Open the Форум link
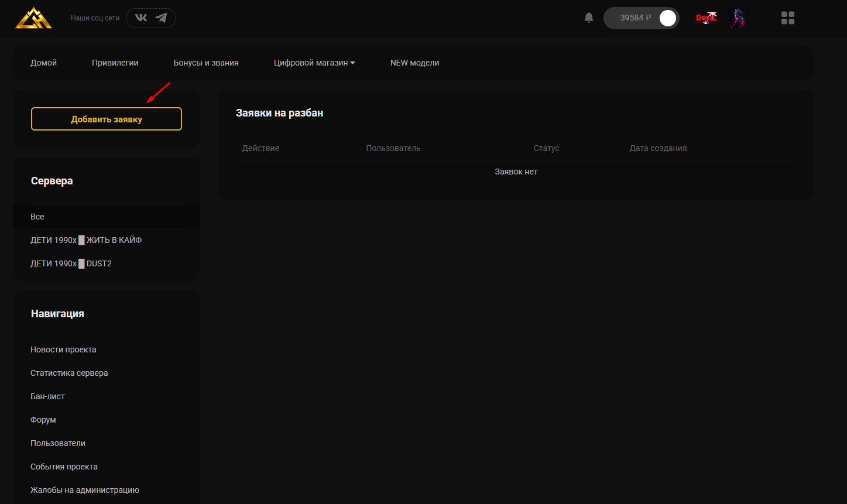The width and height of the screenshot is (847, 504). 43,420
